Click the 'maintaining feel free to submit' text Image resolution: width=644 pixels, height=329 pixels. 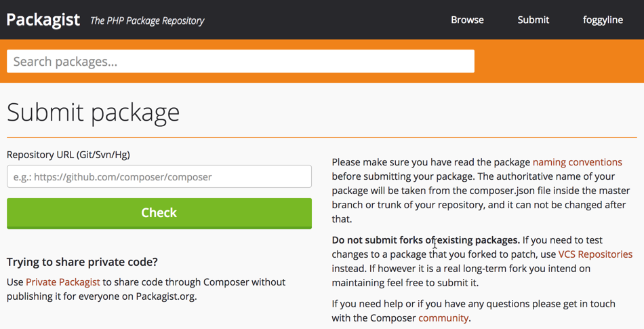[405, 283]
